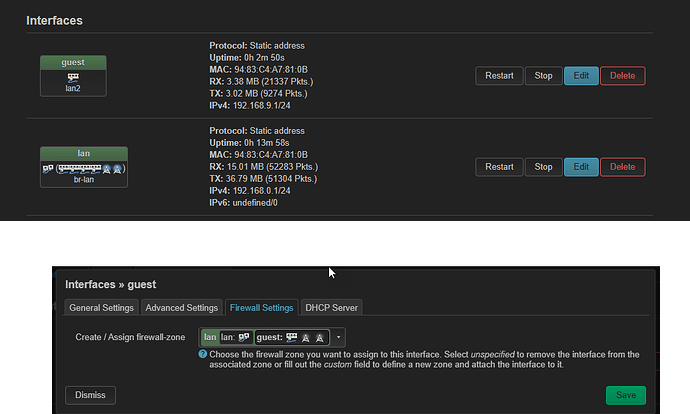The height and width of the screenshot is (414, 690).
Task: Click the guest interface name badge
Action: coord(73,62)
